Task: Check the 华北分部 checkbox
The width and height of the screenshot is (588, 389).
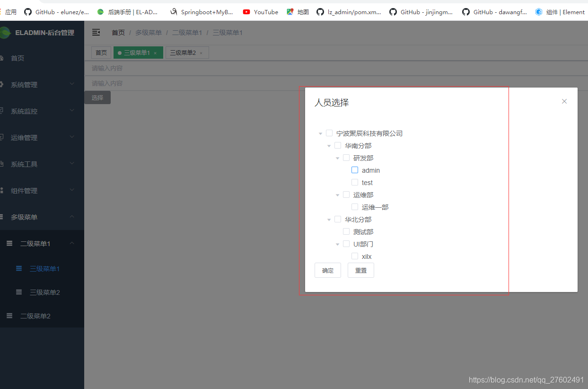Action: pos(338,219)
